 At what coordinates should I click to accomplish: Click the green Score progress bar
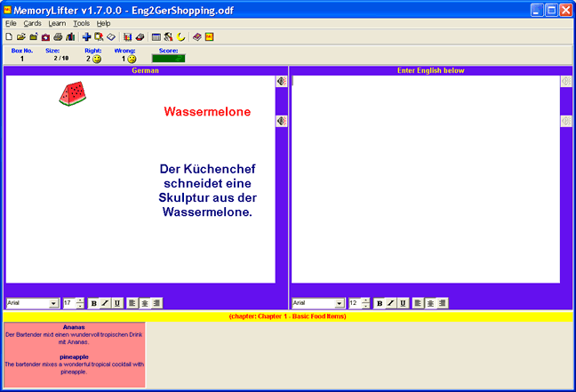[169, 59]
